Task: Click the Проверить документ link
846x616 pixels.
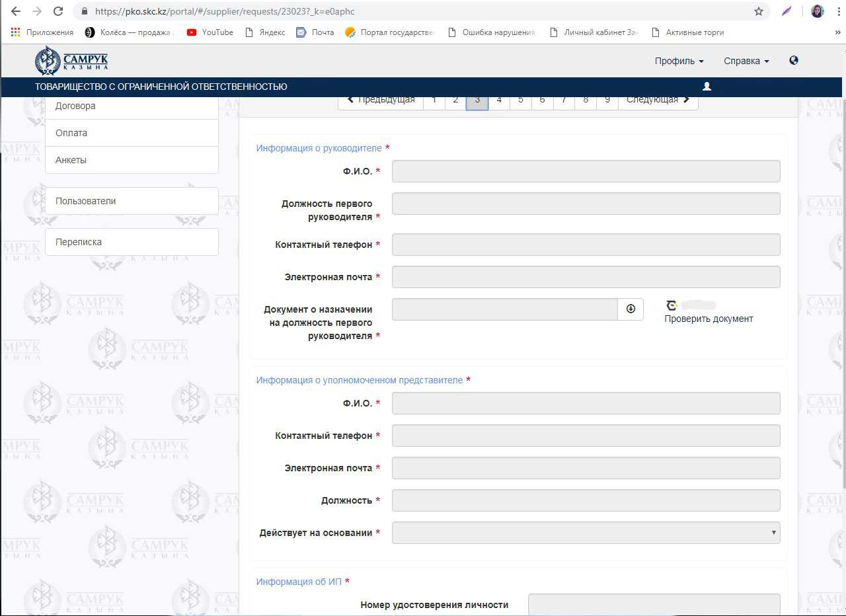Action: coord(709,319)
